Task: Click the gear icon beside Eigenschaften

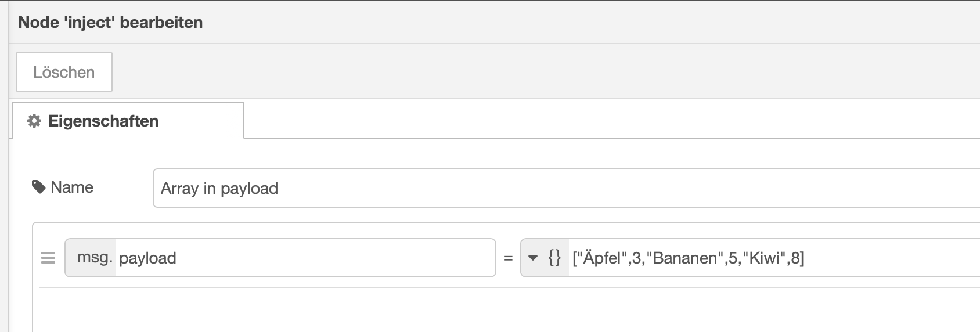Action: [34, 121]
